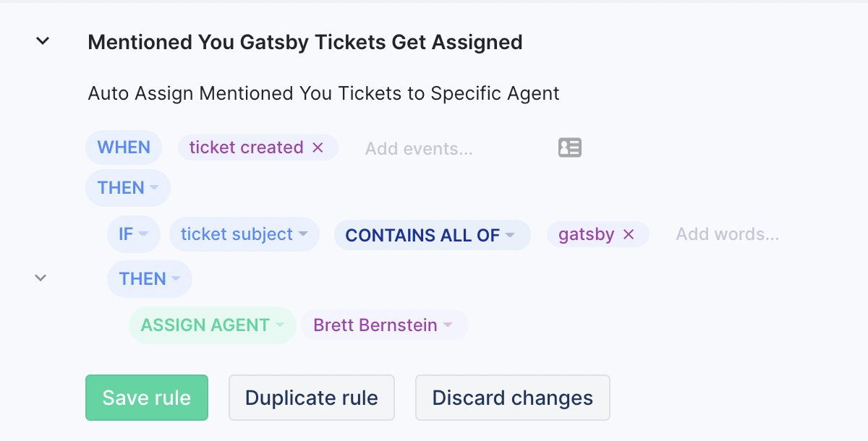This screenshot has height=441, width=868.
Task: Collapse the rule with top chevron
Action: (x=43, y=41)
